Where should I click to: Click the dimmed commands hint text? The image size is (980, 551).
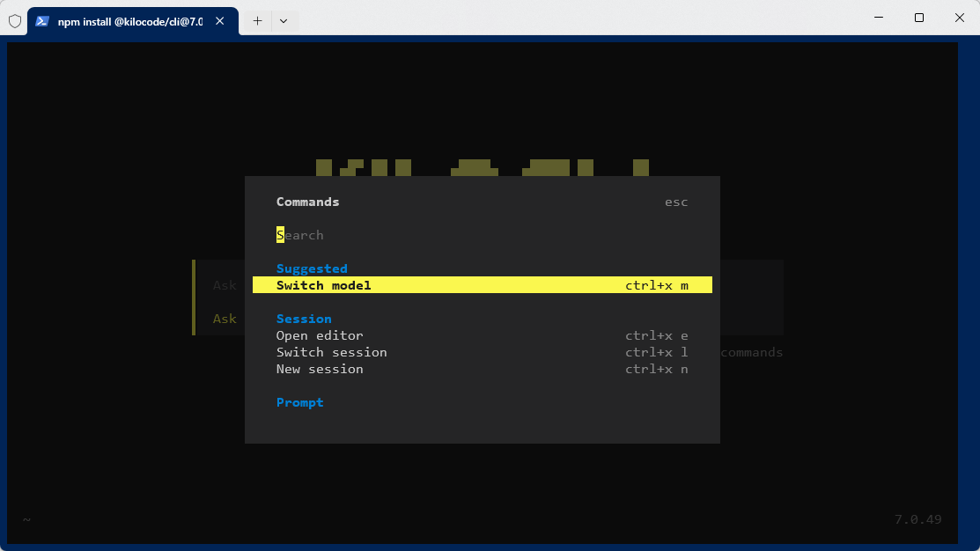point(752,352)
